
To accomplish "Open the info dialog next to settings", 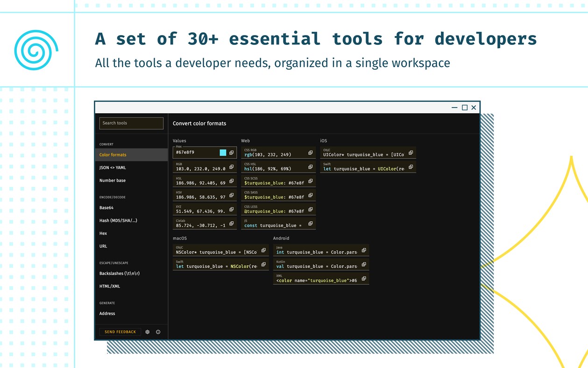I will click(x=158, y=332).
